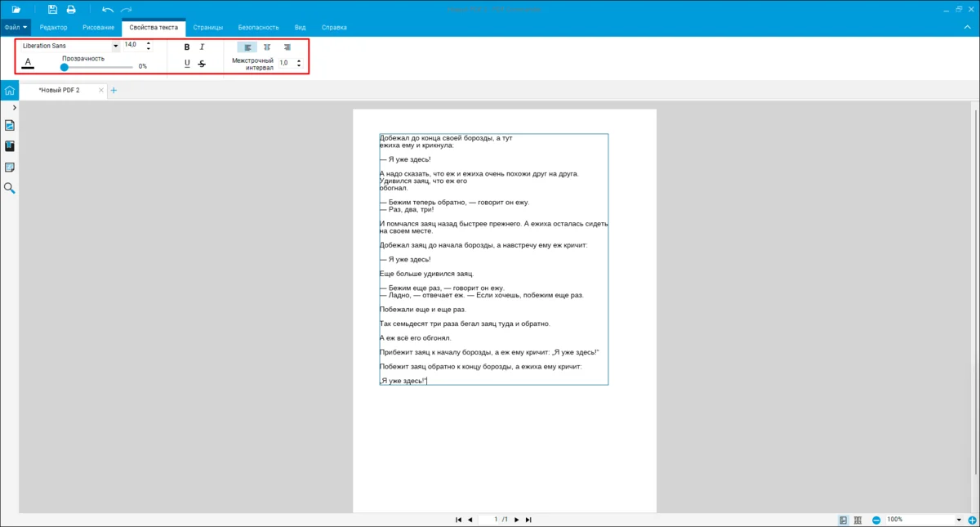The height and width of the screenshot is (527, 980).
Task: Center-align the text
Action: [x=266, y=47]
